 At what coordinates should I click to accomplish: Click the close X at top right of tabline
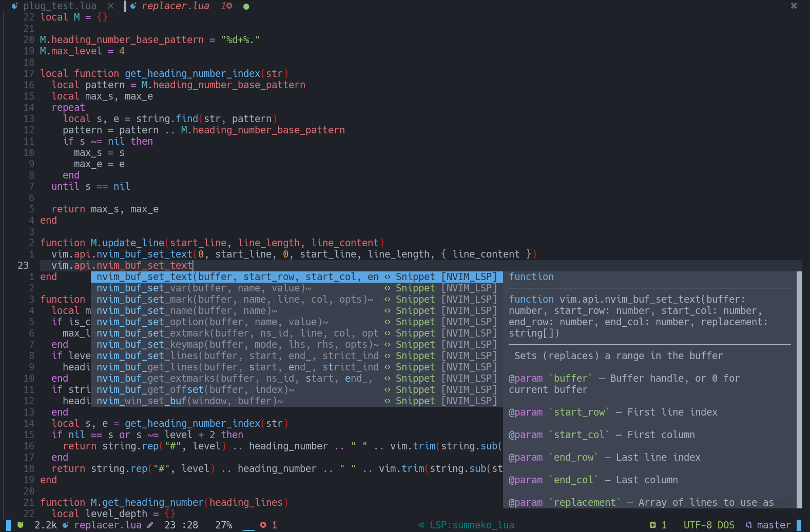click(x=794, y=6)
